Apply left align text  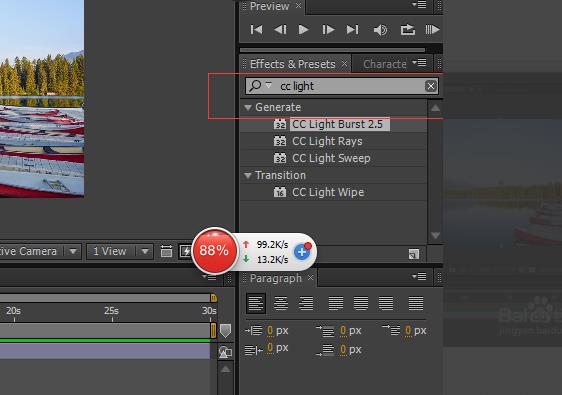256,303
